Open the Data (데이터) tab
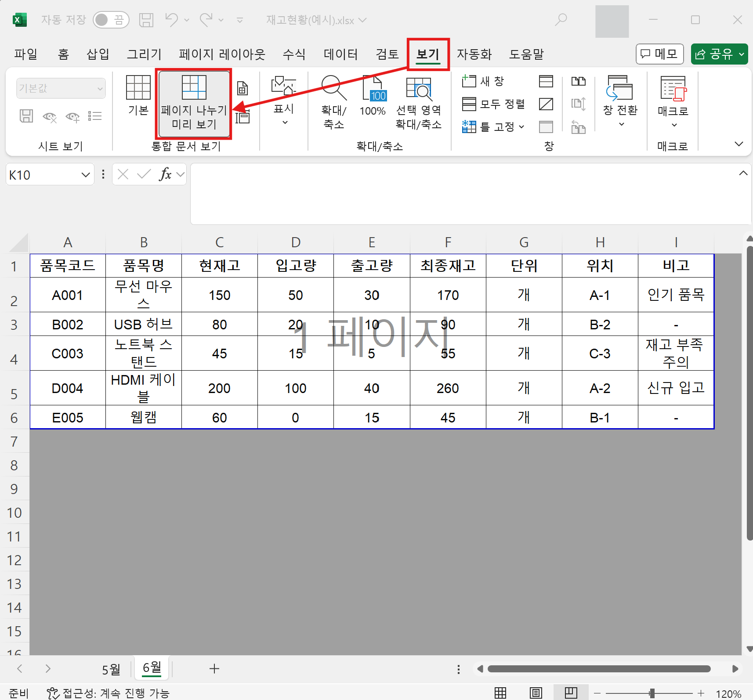The width and height of the screenshot is (753, 700). pos(340,54)
